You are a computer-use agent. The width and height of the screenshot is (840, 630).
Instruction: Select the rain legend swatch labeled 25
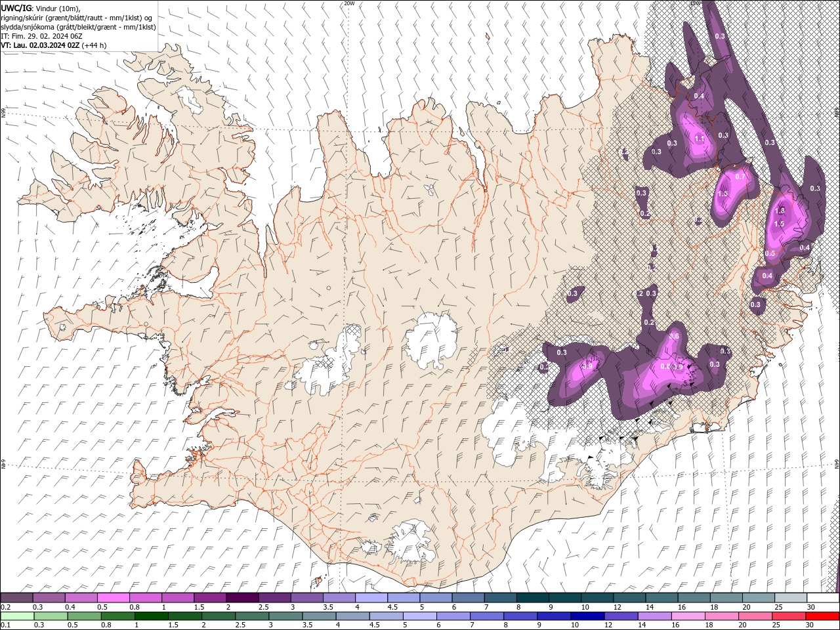789,616
